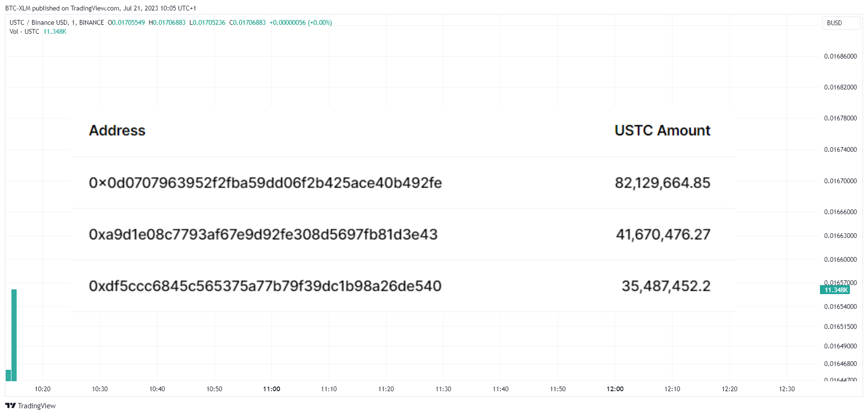Click the 12:00 time axis label
This screenshot has height=415, width=868.
[x=615, y=389]
